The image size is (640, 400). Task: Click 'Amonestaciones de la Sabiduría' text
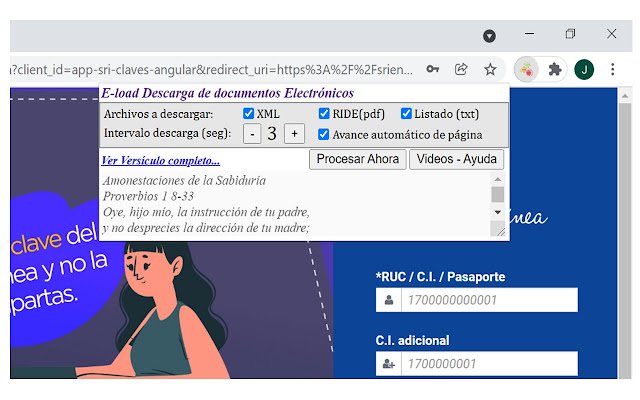pyautogui.click(x=184, y=180)
